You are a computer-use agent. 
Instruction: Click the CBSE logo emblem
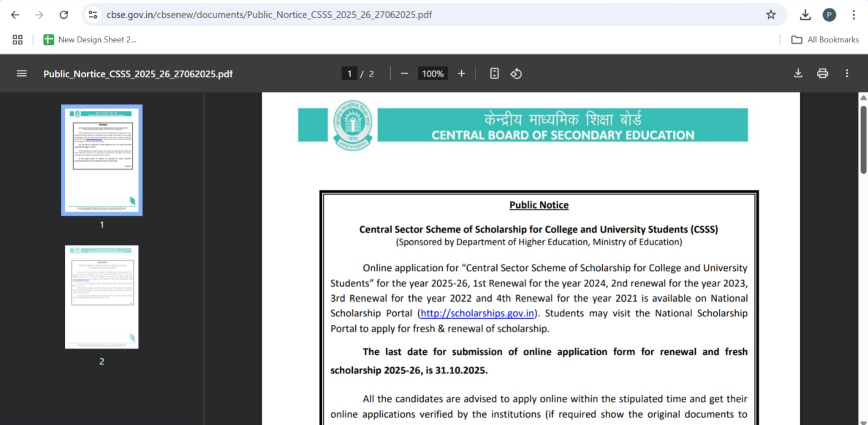tap(353, 125)
